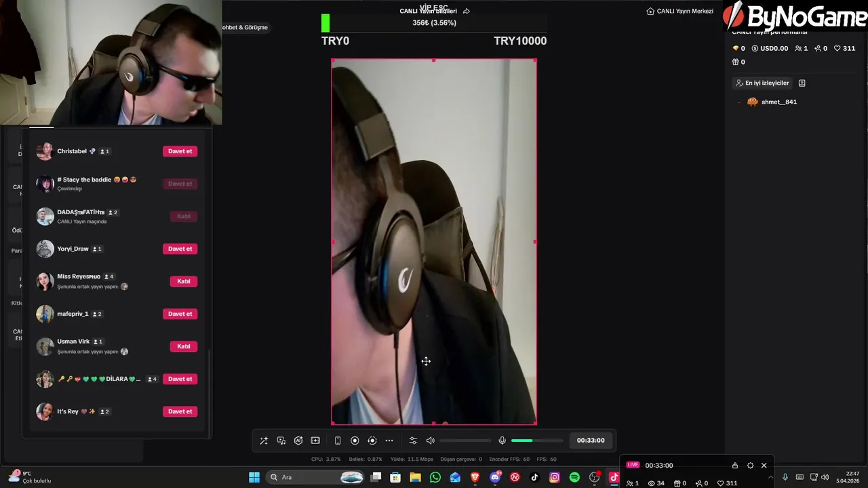Screen dimensions: 868x488
Task: Open system tray volume control
Action: coord(825,477)
